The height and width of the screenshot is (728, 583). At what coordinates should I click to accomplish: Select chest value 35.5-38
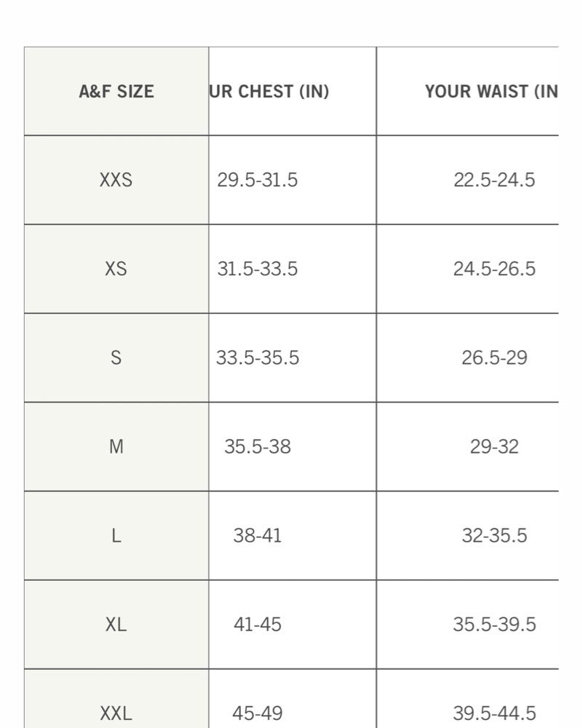click(258, 447)
